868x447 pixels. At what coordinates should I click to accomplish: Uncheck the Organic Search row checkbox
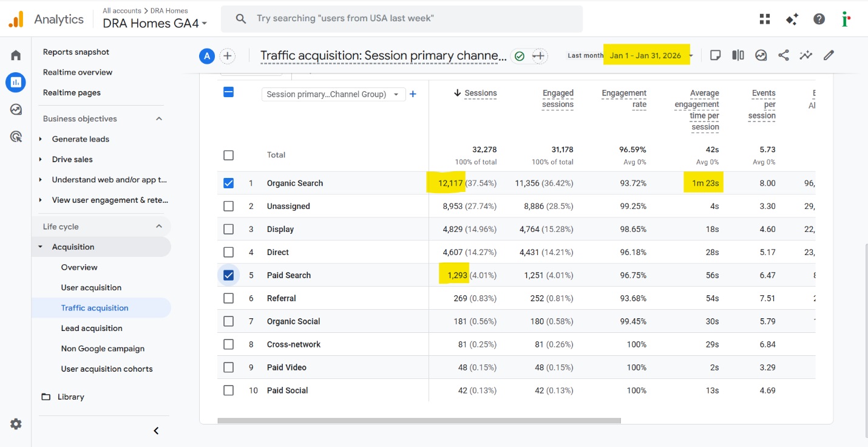(228, 183)
